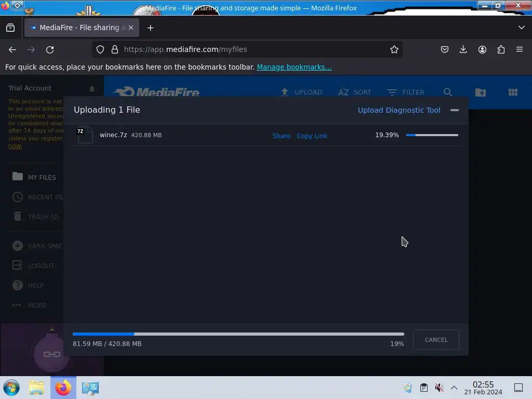532x399 pixels.
Task: Close the MediaFire tab
Action: (131, 28)
